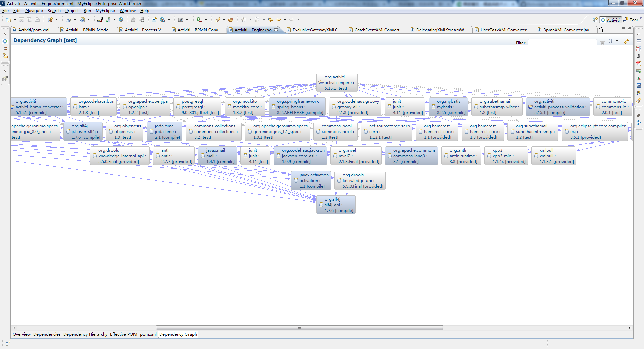The image size is (644, 349).
Task: Click the servers run icon in right sidebar
Action: (639, 71)
